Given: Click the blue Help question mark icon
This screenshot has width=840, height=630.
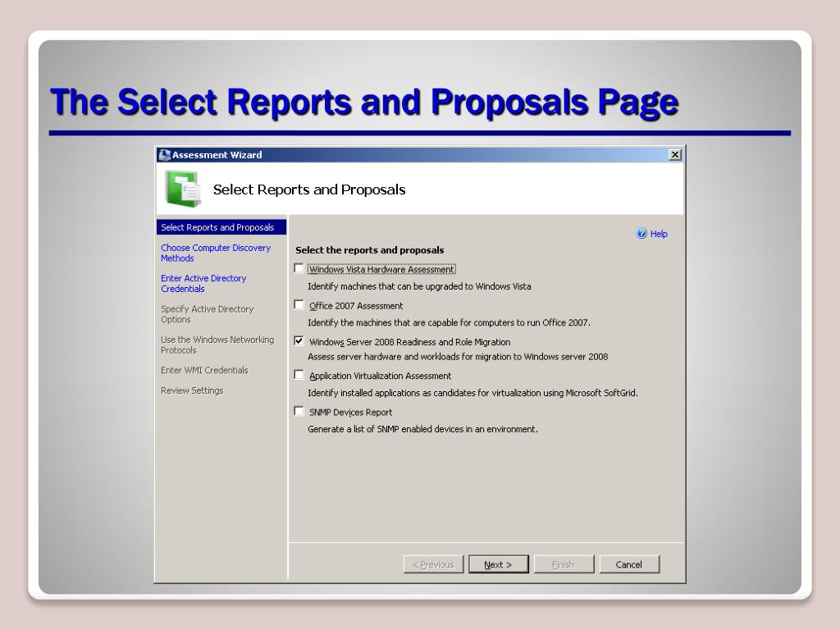Looking at the screenshot, I should [x=641, y=234].
